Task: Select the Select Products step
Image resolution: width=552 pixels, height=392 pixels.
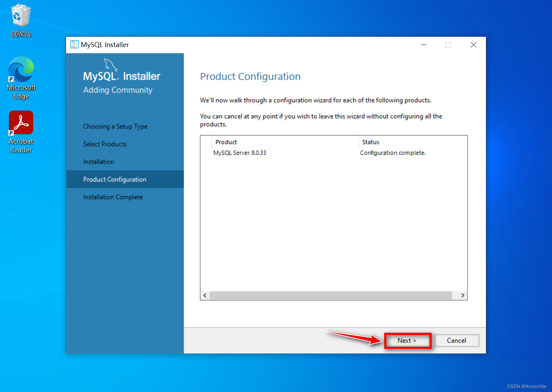Action: (105, 144)
